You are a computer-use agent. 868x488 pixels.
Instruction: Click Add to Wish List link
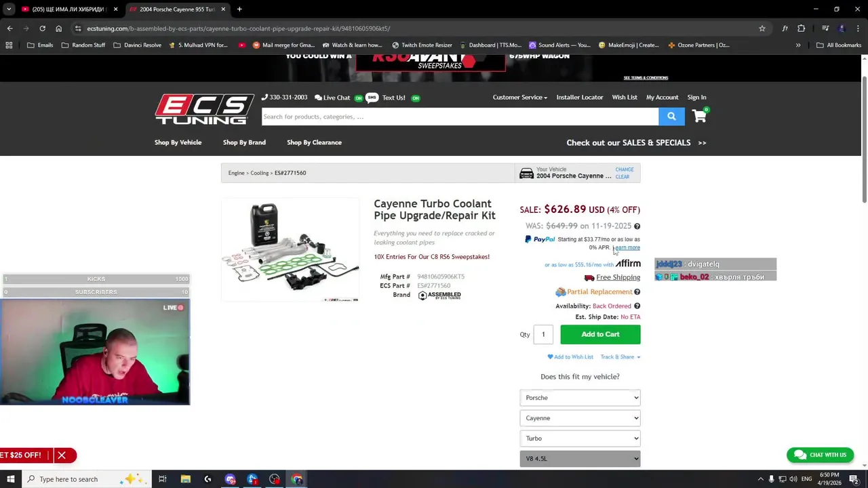(x=570, y=357)
